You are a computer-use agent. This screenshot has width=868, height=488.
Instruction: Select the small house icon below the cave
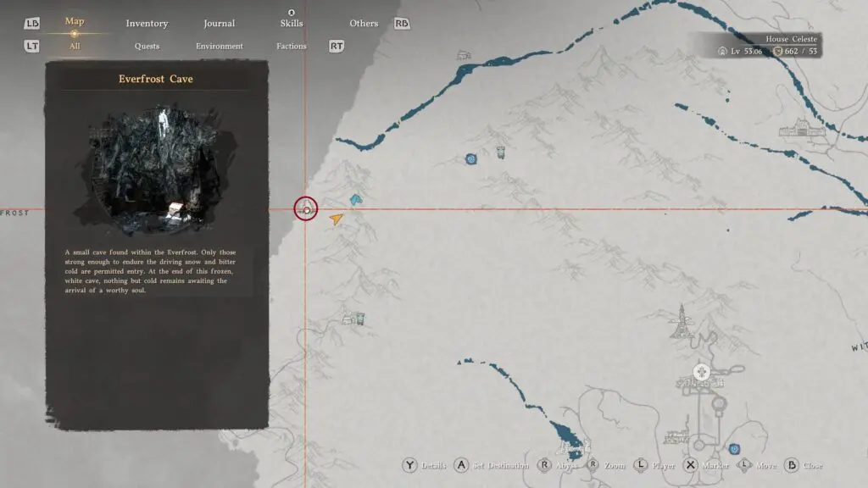[353, 319]
